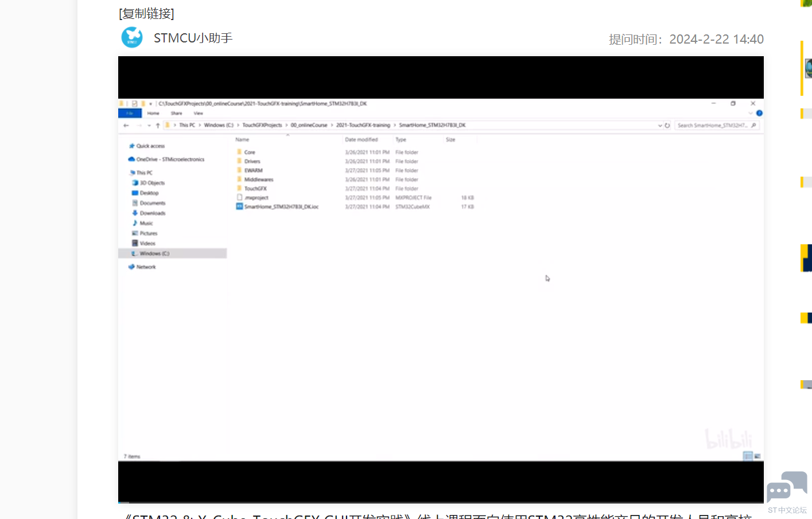Sort by the Size column header

450,139
